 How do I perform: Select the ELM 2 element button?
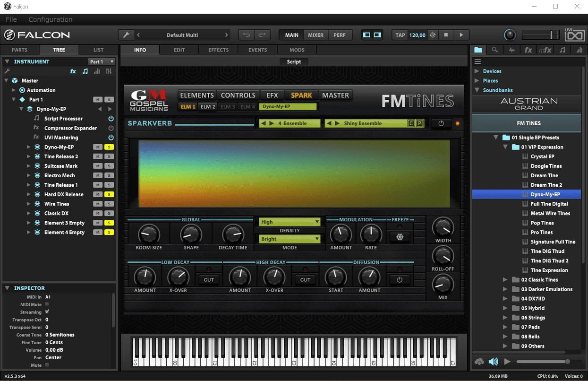[208, 107]
